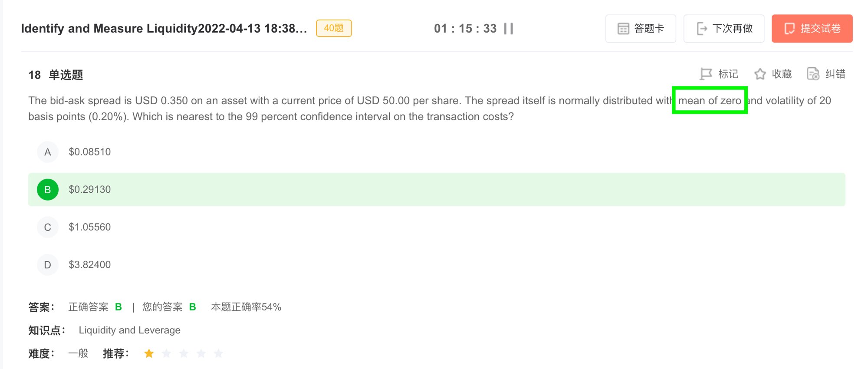Click the Liquidity and Leverage knowledge point
Image resolution: width=868 pixels, height=369 pixels.
click(x=129, y=330)
